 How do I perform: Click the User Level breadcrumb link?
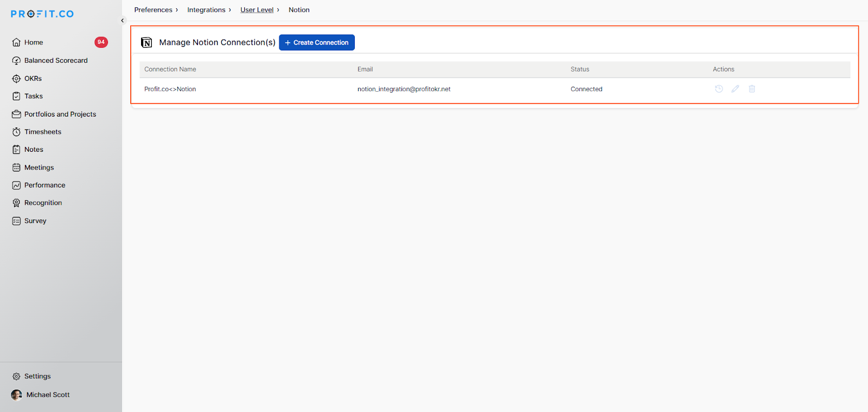click(x=257, y=10)
